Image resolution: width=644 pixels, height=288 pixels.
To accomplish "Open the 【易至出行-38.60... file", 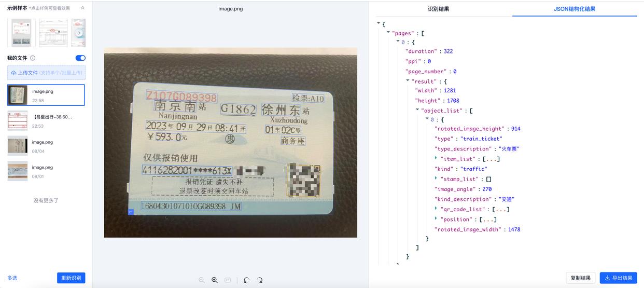I will tap(46, 121).
